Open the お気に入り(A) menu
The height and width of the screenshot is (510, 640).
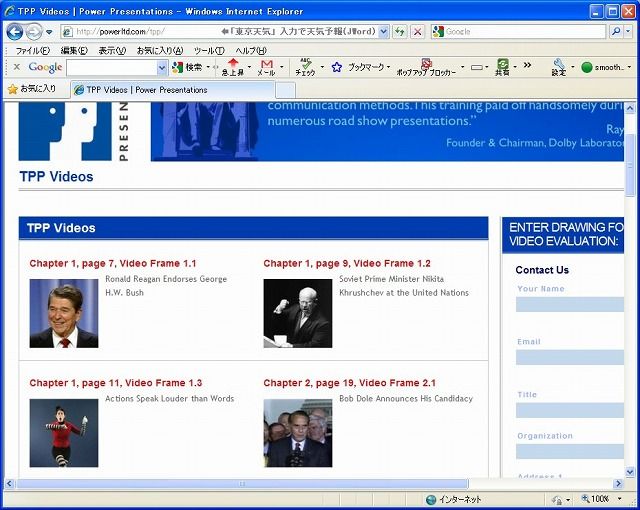pyautogui.click(x=160, y=51)
